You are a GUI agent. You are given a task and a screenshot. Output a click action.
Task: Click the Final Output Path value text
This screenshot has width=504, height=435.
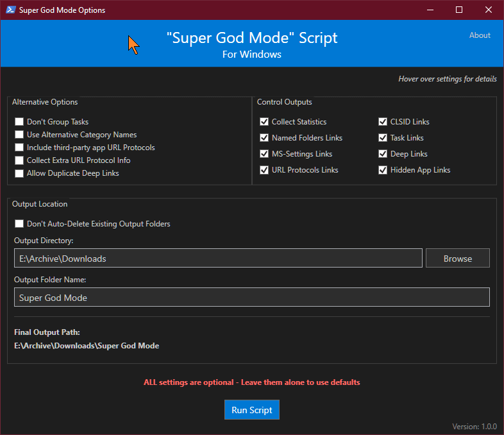[x=87, y=346]
